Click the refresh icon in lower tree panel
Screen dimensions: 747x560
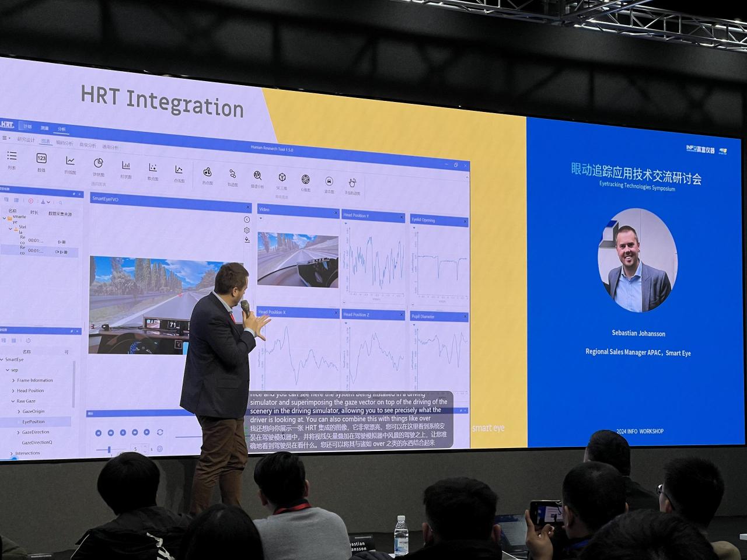pos(27,341)
